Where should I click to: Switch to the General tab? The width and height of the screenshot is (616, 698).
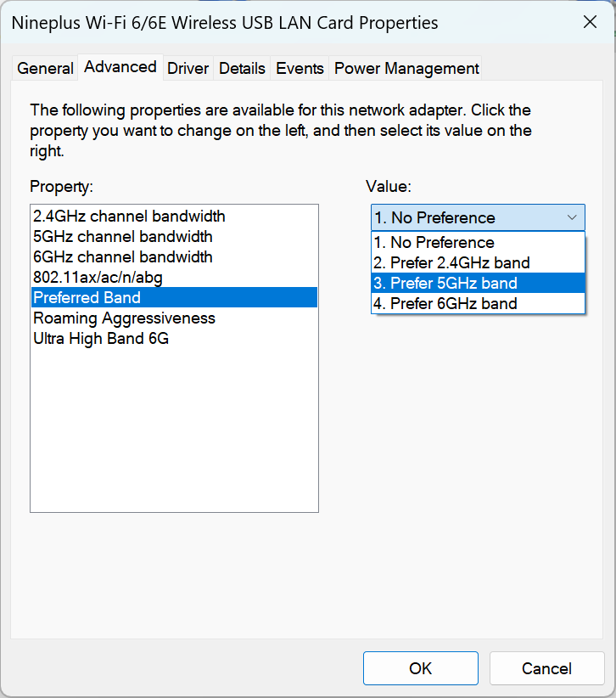[x=45, y=69]
